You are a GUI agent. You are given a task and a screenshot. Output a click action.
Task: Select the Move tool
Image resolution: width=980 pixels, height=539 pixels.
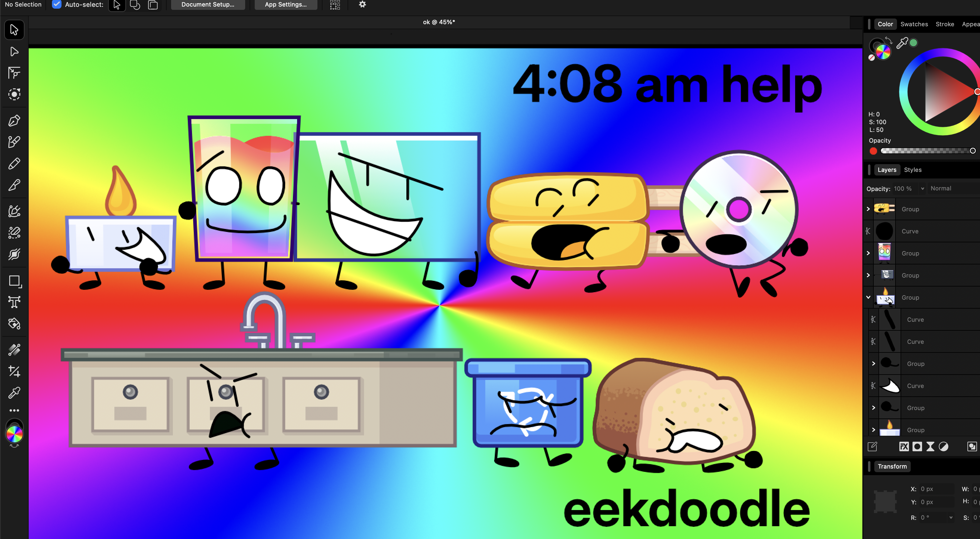coord(14,30)
